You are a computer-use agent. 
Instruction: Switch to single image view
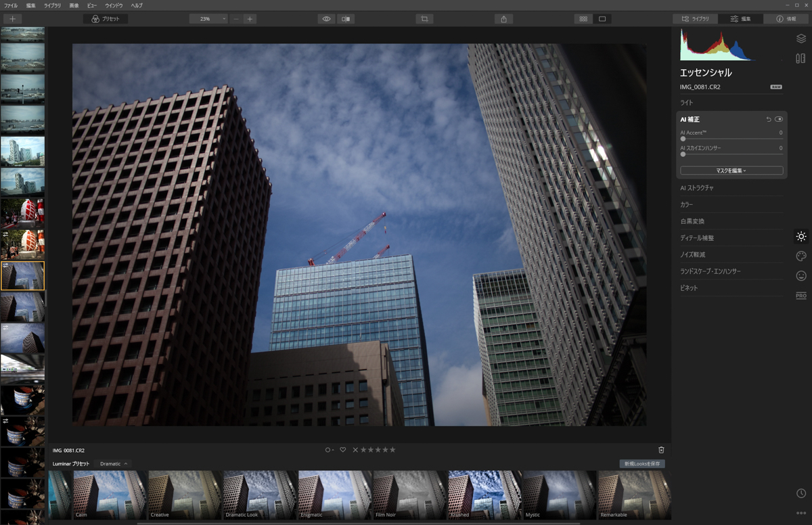[602, 19]
